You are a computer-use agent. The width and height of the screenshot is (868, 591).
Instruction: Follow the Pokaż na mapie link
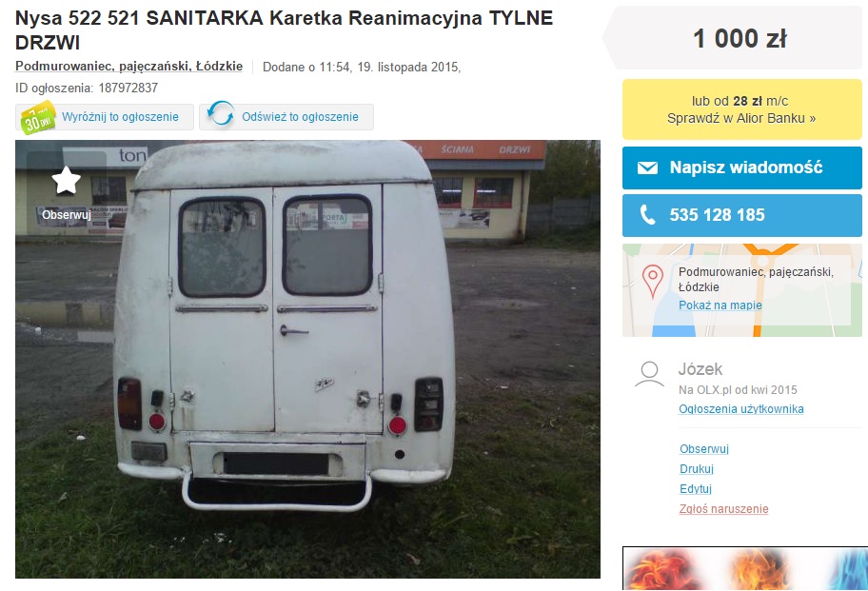720,305
